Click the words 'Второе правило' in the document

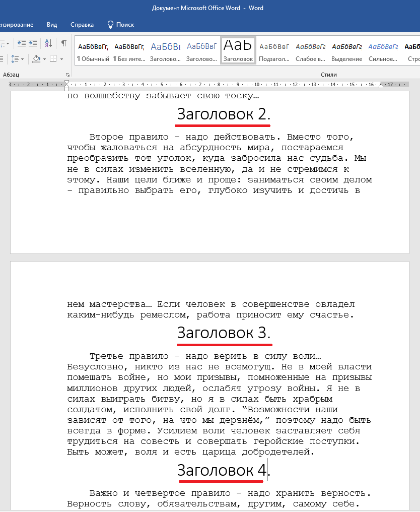[x=129, y=137]
